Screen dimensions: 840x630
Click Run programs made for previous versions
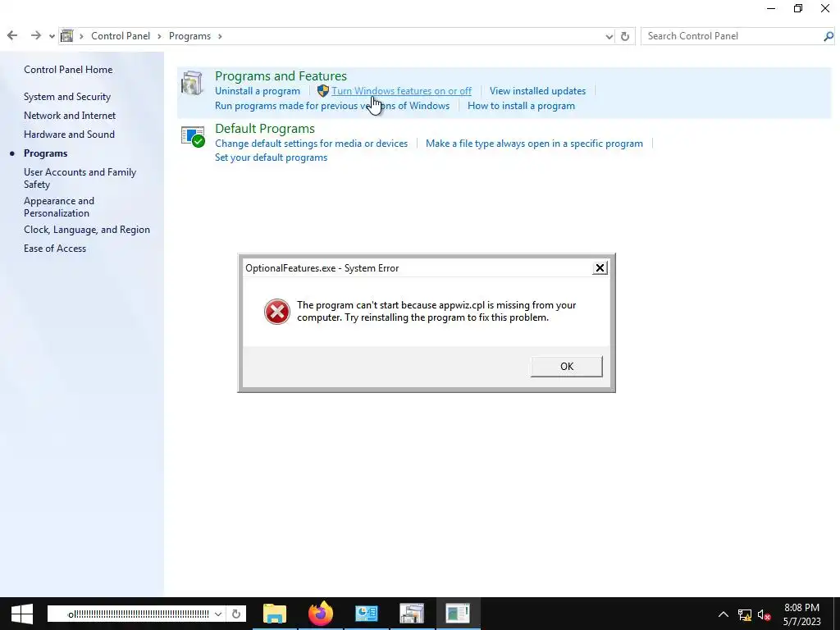pyautogui.click(x=332, y=106)
